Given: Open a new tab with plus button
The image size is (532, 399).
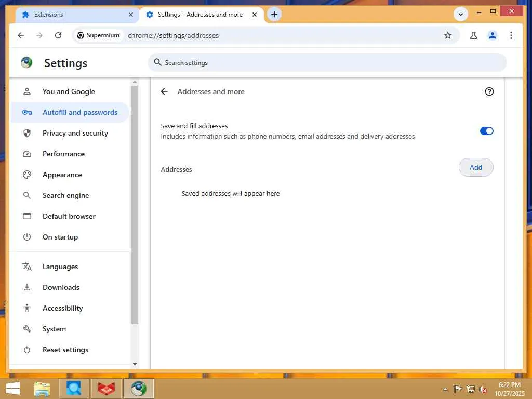Looking at the screenshot, I should click(274, 14).
